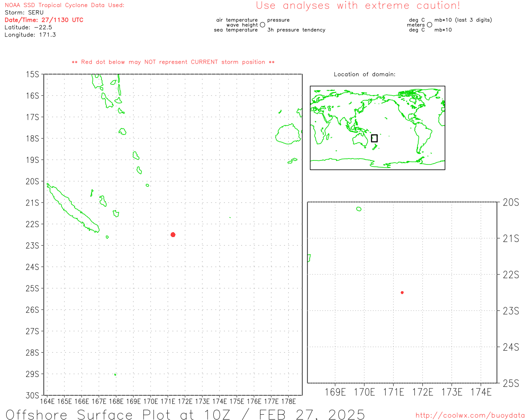Click the 178E label on the main map axis
This screenshot has width=525, height=420.
[x=288, y=401]
